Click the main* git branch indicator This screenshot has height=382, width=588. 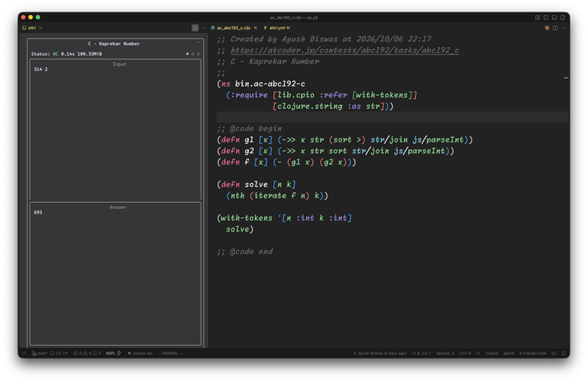[39, 353]
